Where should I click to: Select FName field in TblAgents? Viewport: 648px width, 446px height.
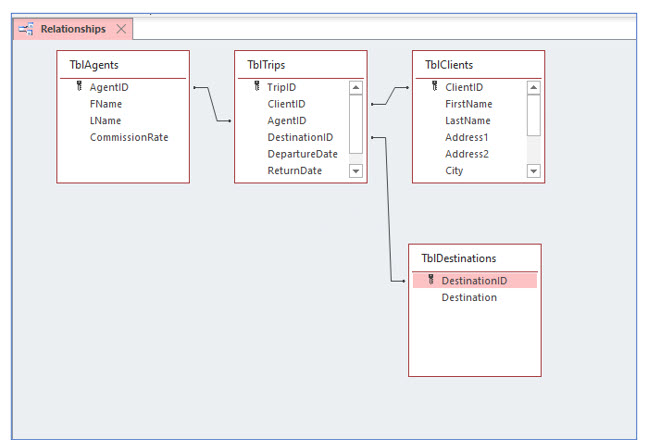(x=106, y=104)
